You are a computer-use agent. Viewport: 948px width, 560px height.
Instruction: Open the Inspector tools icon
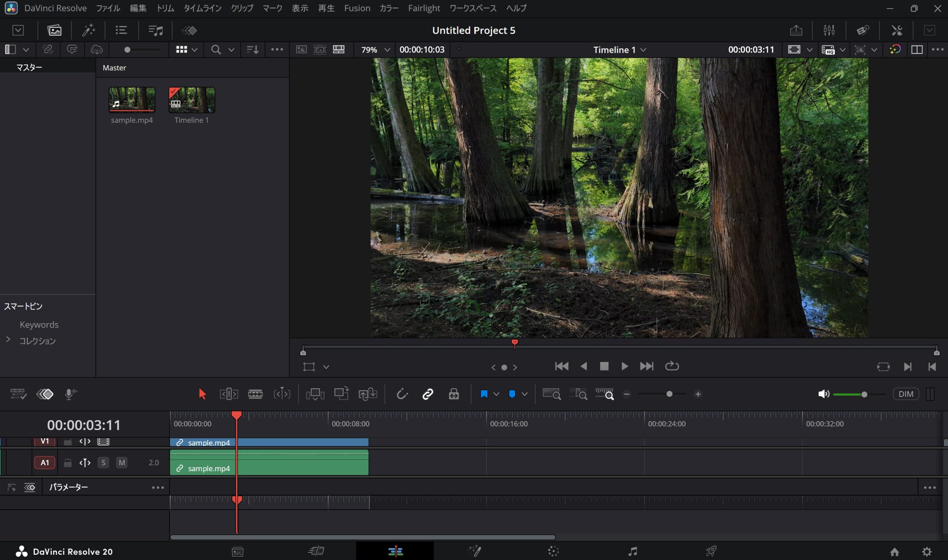tap(897, 30)
